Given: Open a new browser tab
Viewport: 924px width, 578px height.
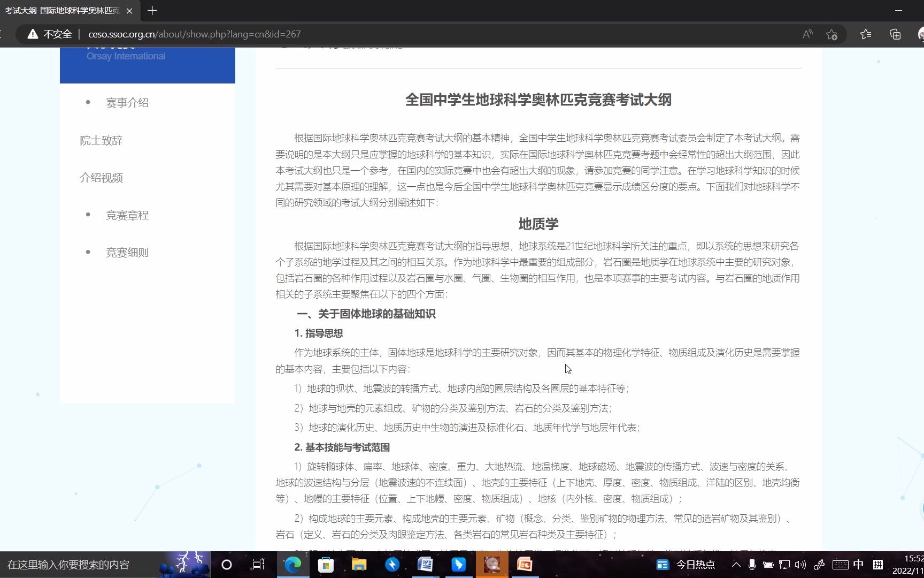Looking at the screenshot, I should 152,11.
